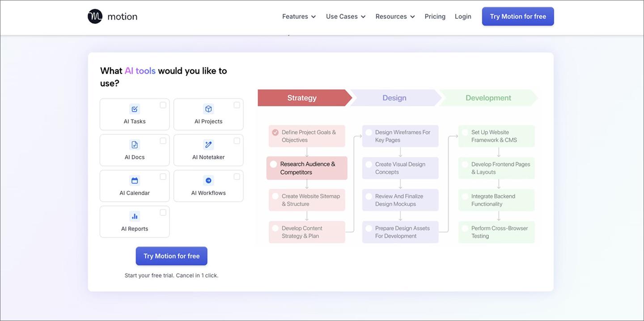The image size is (644, 321).
Task: Click the AI Workflows icon
Action: click(208, 180)
